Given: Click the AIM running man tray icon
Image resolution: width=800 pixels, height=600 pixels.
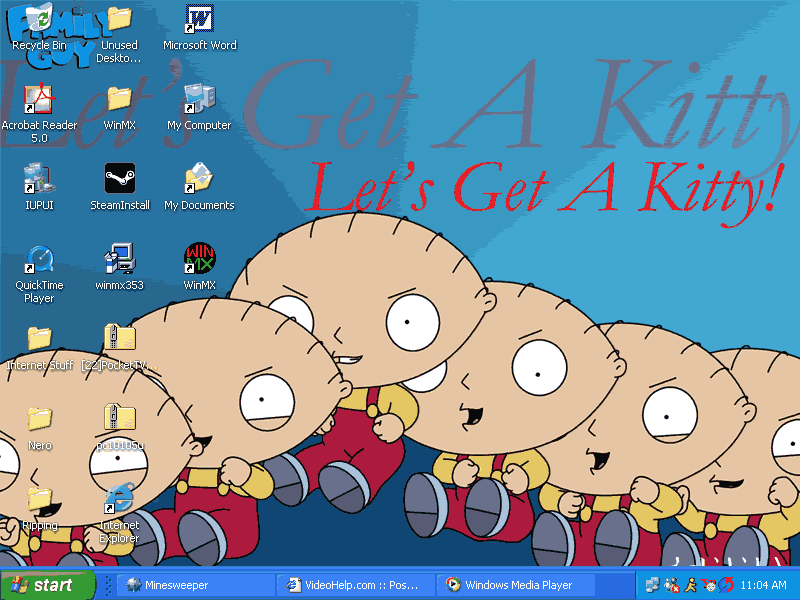Looking at the screenshot, I should 690,585.
